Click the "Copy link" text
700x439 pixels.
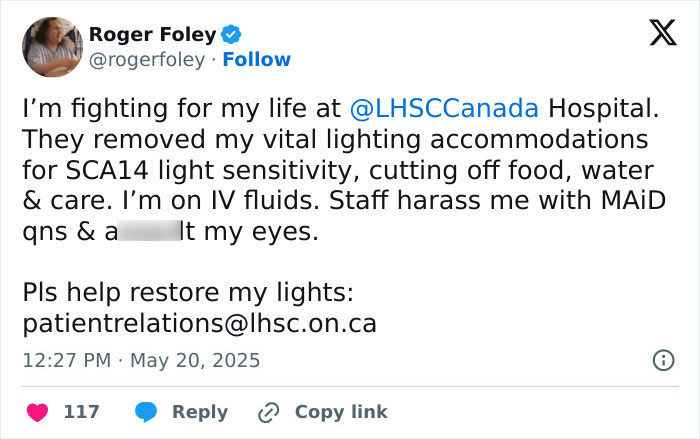point(341,411)
